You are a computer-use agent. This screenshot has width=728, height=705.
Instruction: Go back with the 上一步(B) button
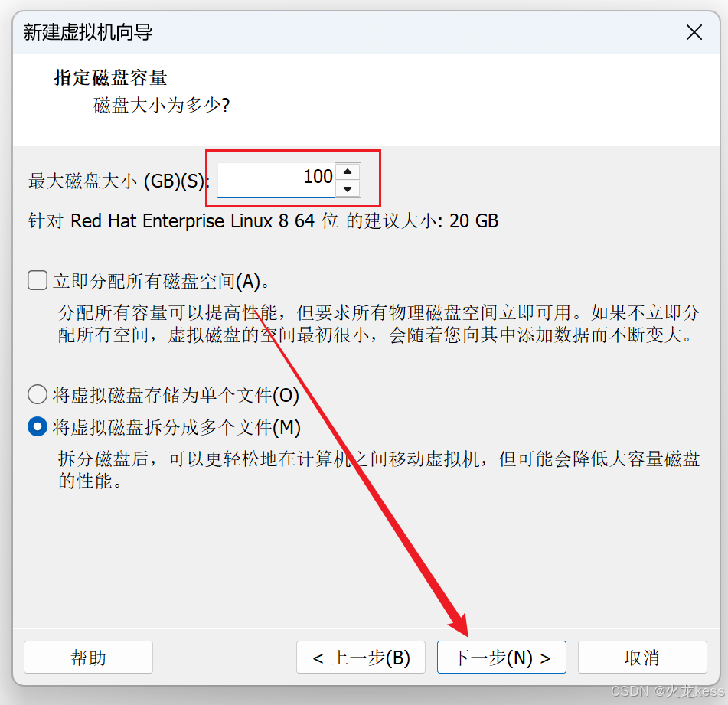(x=361, y=657)
